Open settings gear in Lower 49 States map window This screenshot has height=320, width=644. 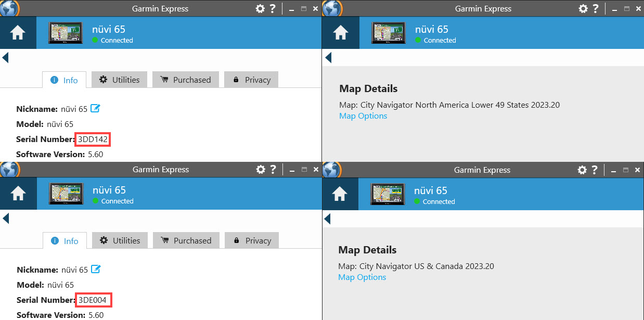(x=584, y=9)
